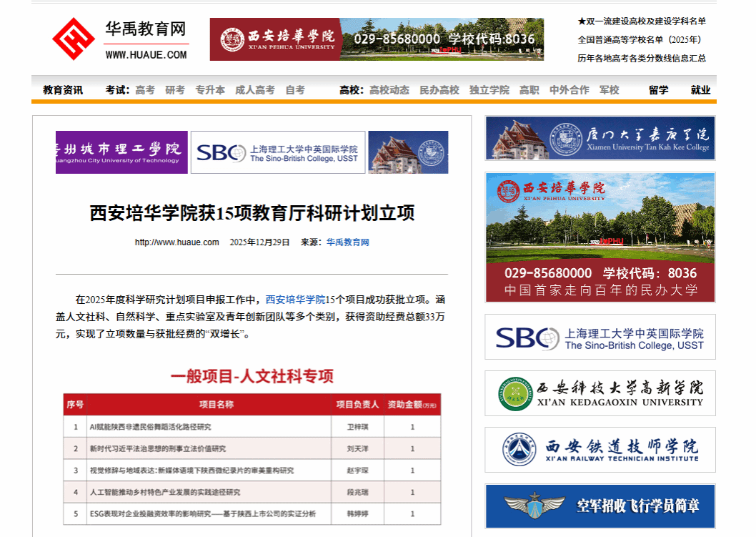The width and height of the screenshot is (756, 537).
Task: Open the SBC Sino-British College banner in article
Action: coord(277,152)
